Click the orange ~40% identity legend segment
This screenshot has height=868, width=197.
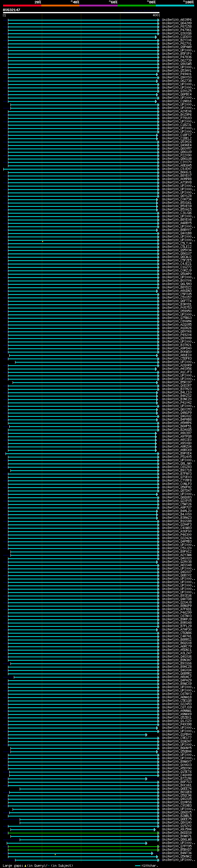click(x=60, y=6)
